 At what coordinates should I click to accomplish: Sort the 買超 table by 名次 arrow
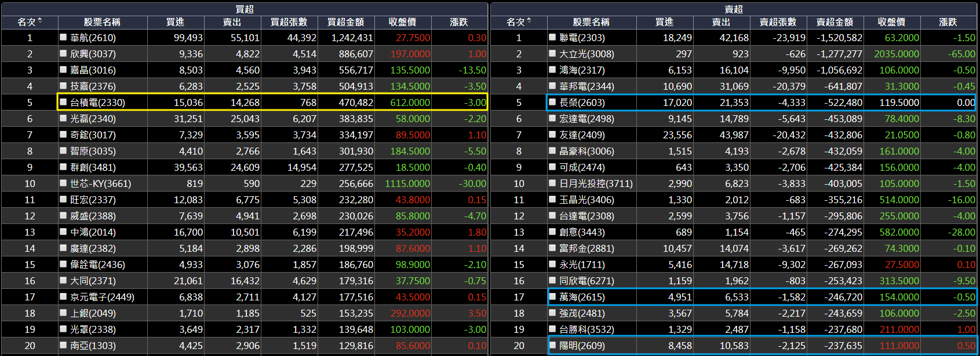pos(40,21)
